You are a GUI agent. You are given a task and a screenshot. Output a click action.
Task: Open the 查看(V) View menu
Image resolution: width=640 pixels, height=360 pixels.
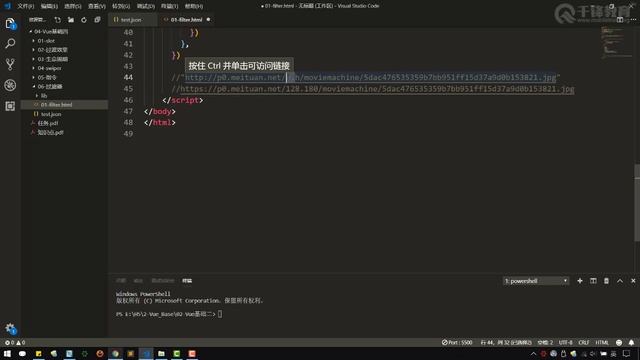click(97, 6)
